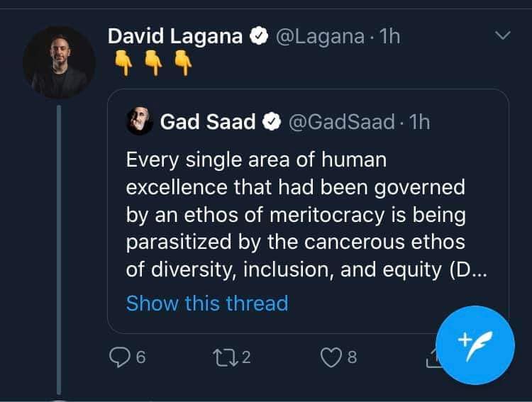Tap the share icon below the tweet
The image size is (532, 402).
coord(432,360)
